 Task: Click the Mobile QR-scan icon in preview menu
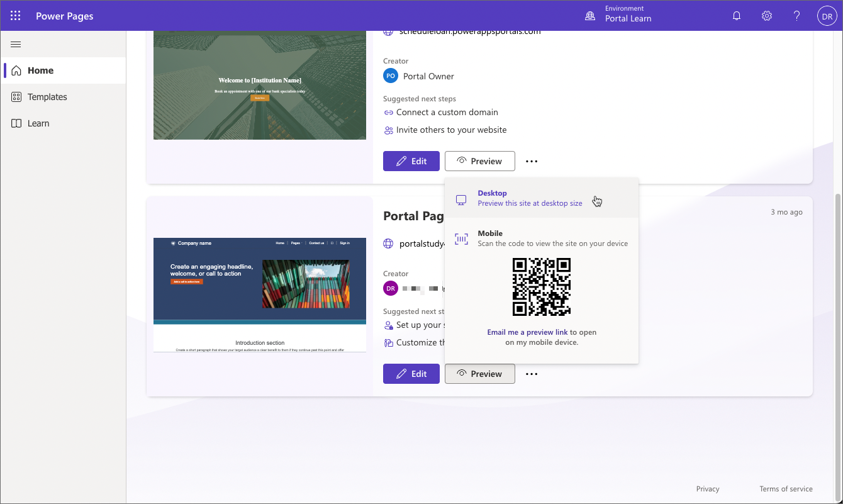tap(462, 238)
